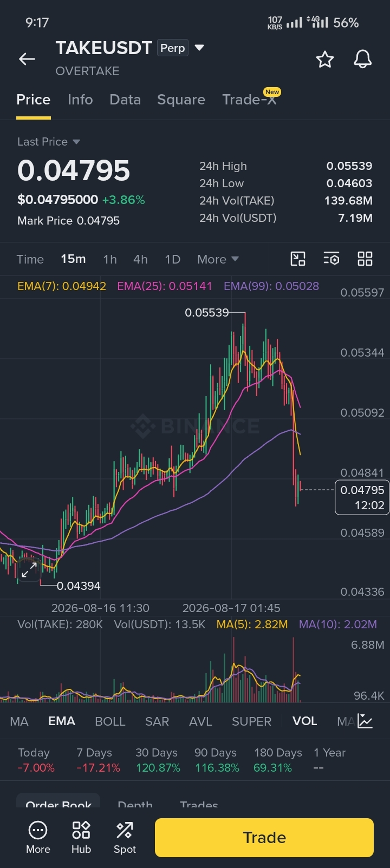Tap the 0.04795 current price tag

coord(362,497)
